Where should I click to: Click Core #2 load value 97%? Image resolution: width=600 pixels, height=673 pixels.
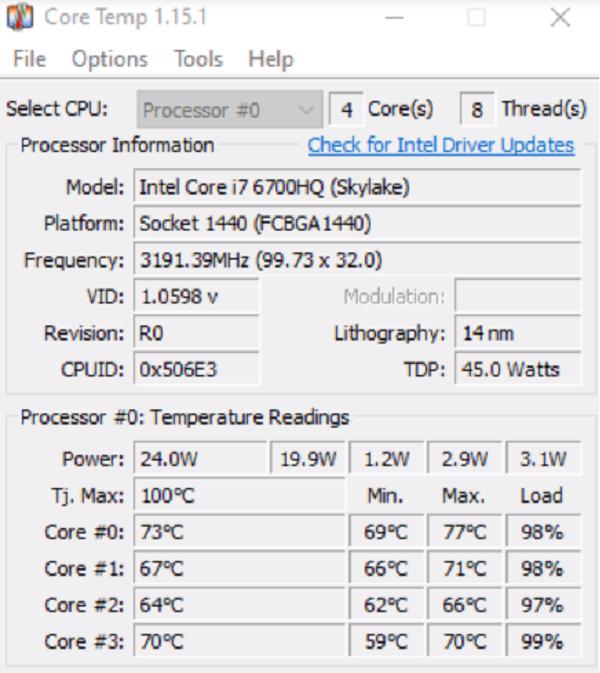click(x=543, y=605)
